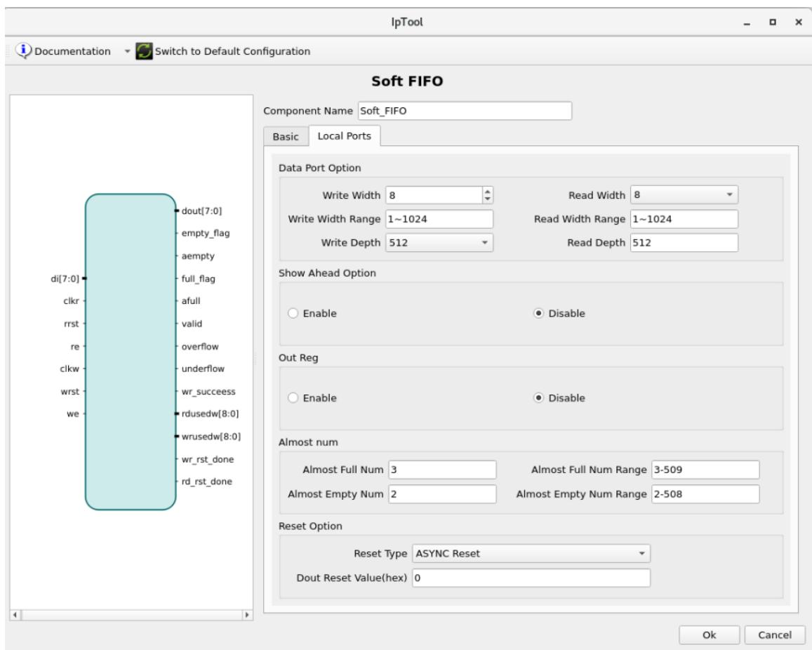Click the Read Width Range field
Image resolution: width=812 pixels, height=650 pixels.
[x=684, y=219]
